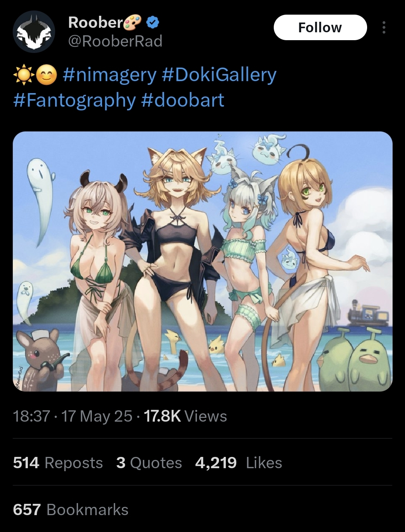Open the three-dot more options menu

(384, 27)
